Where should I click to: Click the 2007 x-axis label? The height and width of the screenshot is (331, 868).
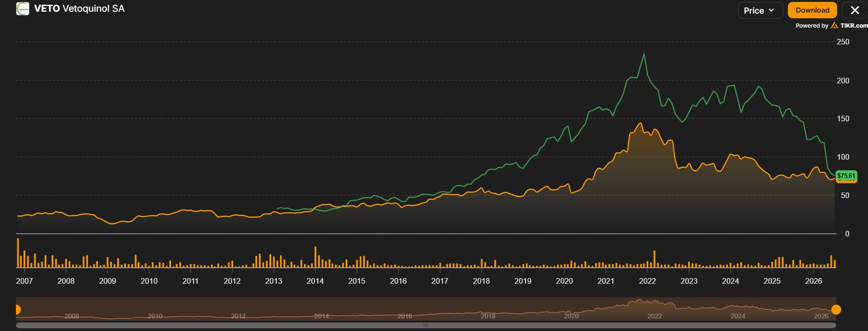(x=24, y=281)
